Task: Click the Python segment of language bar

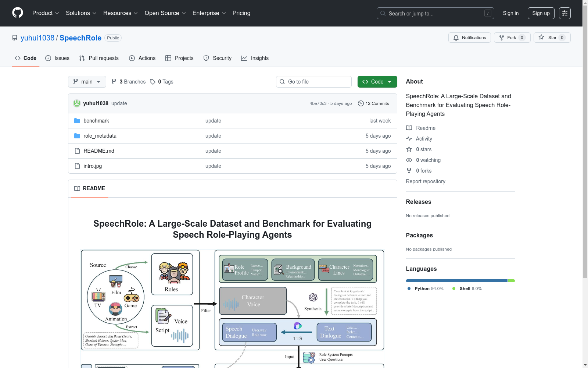Action: coord(457,281)
